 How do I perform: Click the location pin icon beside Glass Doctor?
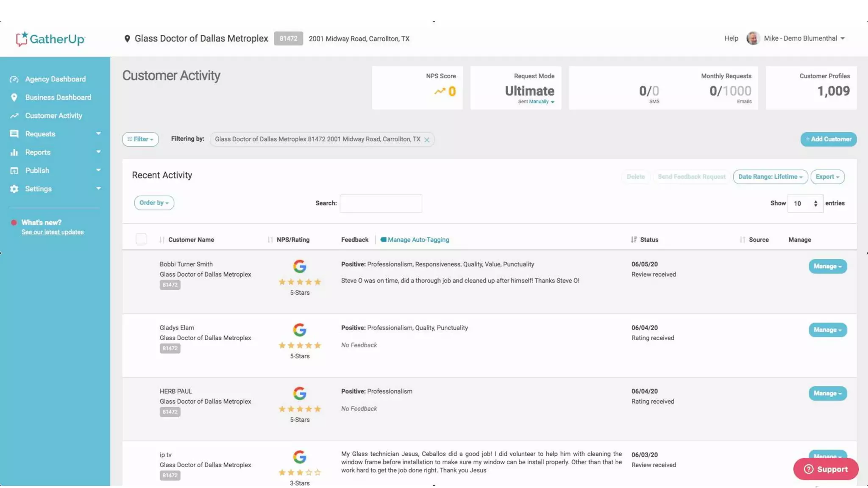coord(127,39)
